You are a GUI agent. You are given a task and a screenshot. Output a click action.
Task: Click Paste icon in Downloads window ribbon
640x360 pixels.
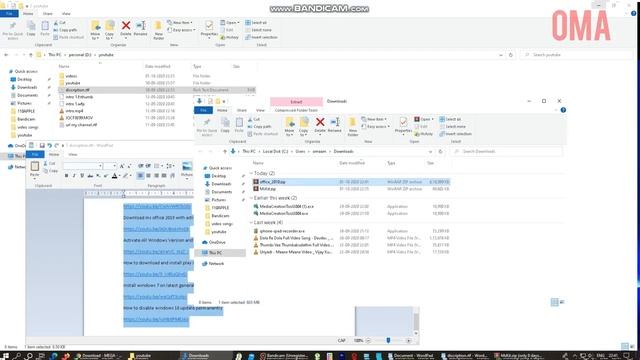point(239,125)
